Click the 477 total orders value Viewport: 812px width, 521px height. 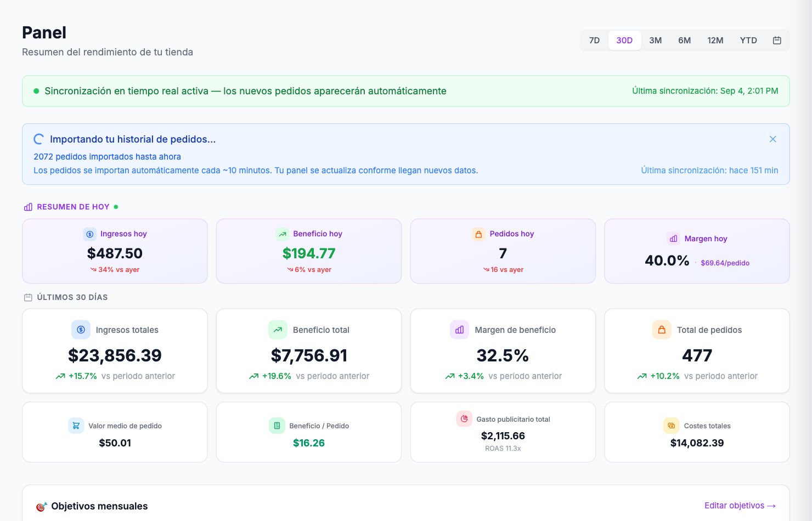coord(697,355)
